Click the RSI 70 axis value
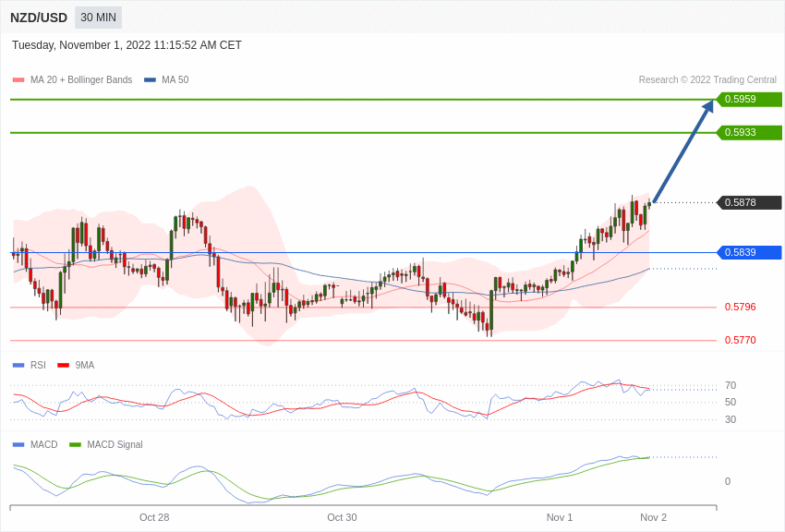 [731, 385]
